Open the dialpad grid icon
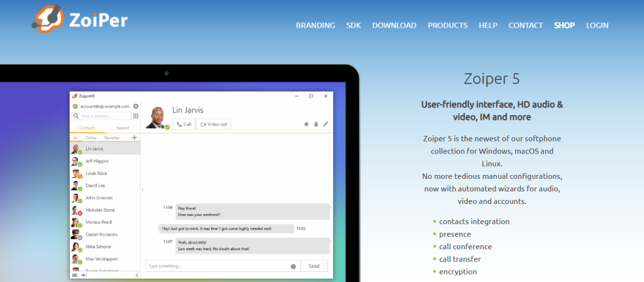This screenshot has width=644, height=282. pyautogui.click(x=136, y=116)
